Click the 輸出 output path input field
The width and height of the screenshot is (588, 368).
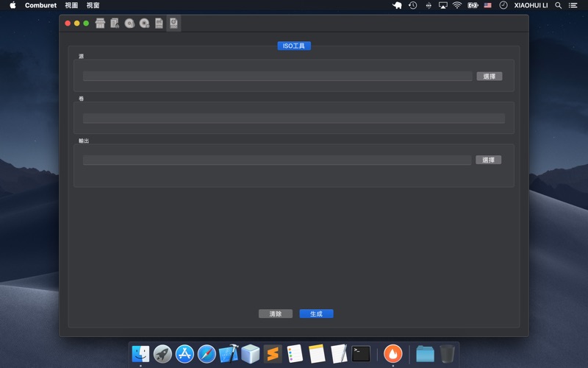tap(277, 160)
